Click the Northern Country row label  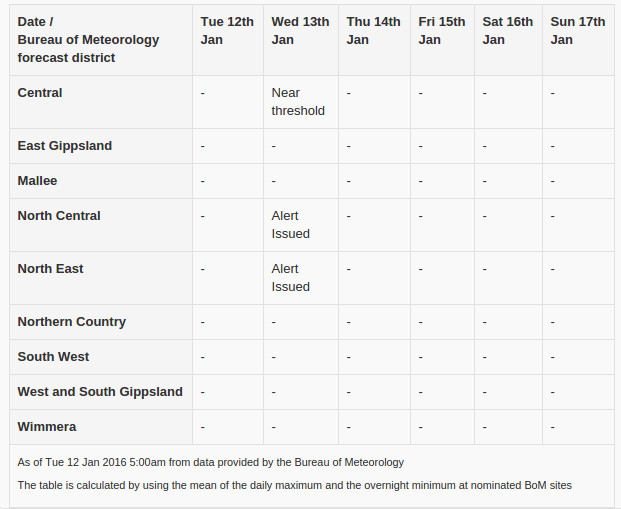click(72, 322)
